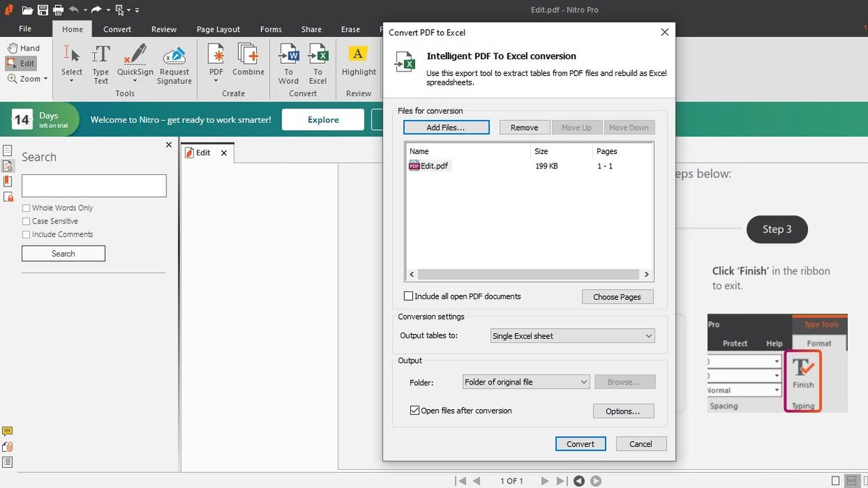Image resolution: width=868 pixels, height=488 pixels.
Task: Click the Convert button in the dialog
Action: tap(580, 443)
